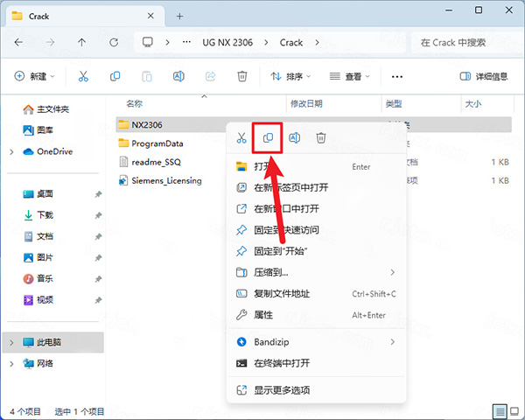
Task: Sort by the 名称 column header
Action: click(x=135, y=104)
